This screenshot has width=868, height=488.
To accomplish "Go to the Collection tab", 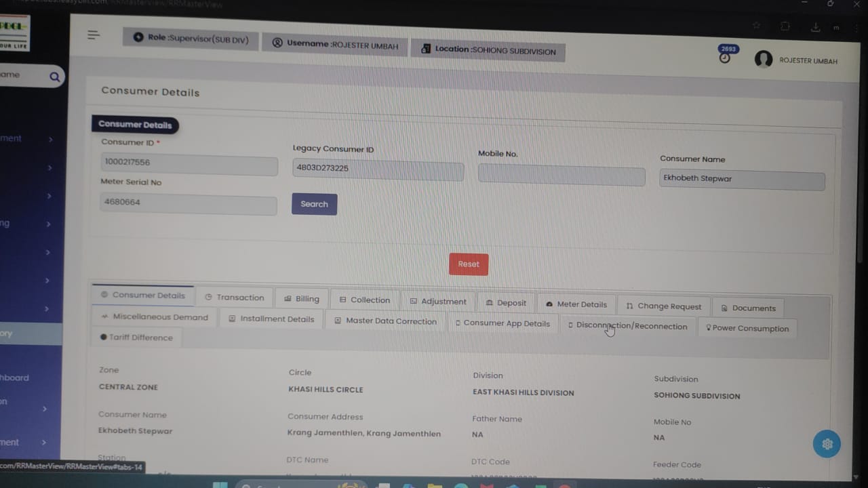I will (x=365, y=300).
